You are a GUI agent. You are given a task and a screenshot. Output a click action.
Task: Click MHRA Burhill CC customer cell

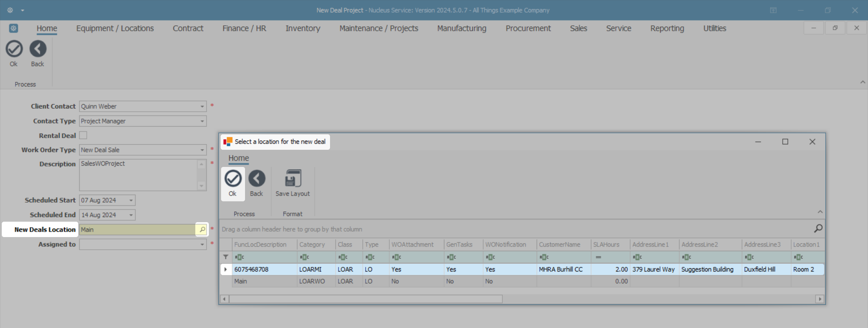[x=563, y=269]
